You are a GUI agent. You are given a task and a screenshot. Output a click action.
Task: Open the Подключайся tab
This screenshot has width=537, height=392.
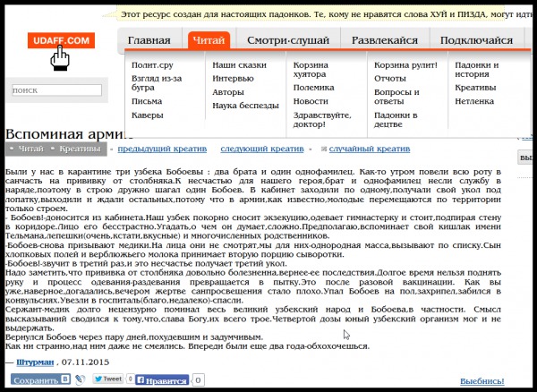coord(476,40)
